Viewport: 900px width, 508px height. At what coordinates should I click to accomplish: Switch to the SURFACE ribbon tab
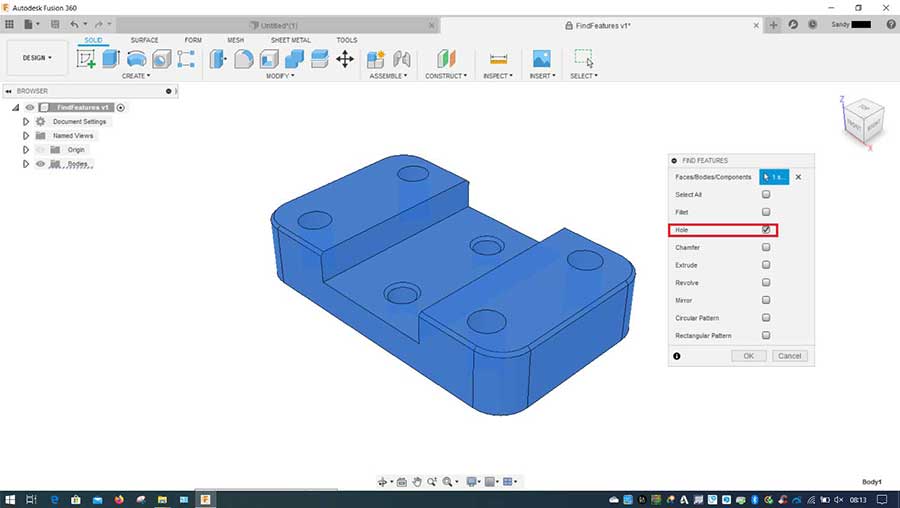coord(144,40)
